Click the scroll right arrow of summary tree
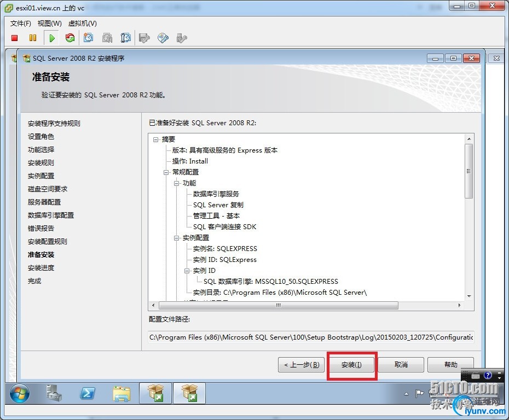This screenshot has height=420, width=509. coord(459,305)
